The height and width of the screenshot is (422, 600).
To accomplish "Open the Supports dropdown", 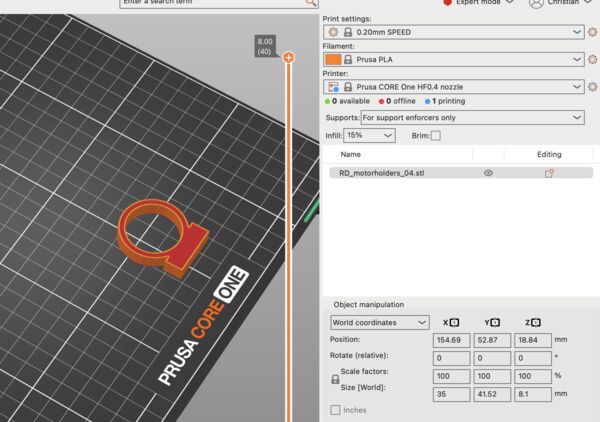I will [x=473, y=117].
